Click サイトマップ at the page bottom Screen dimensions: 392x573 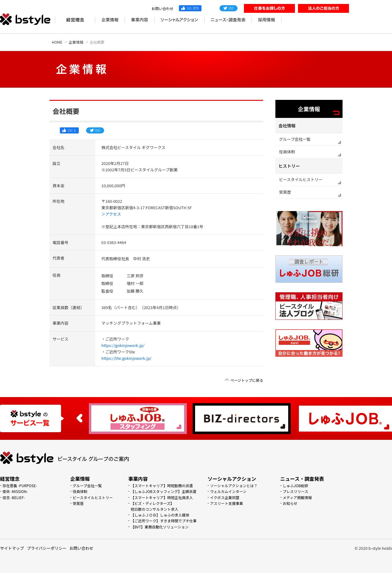(x=12, y=548)
